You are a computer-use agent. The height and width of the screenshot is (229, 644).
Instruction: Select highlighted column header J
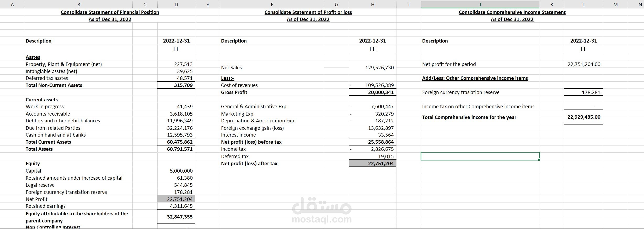[480, 4]
